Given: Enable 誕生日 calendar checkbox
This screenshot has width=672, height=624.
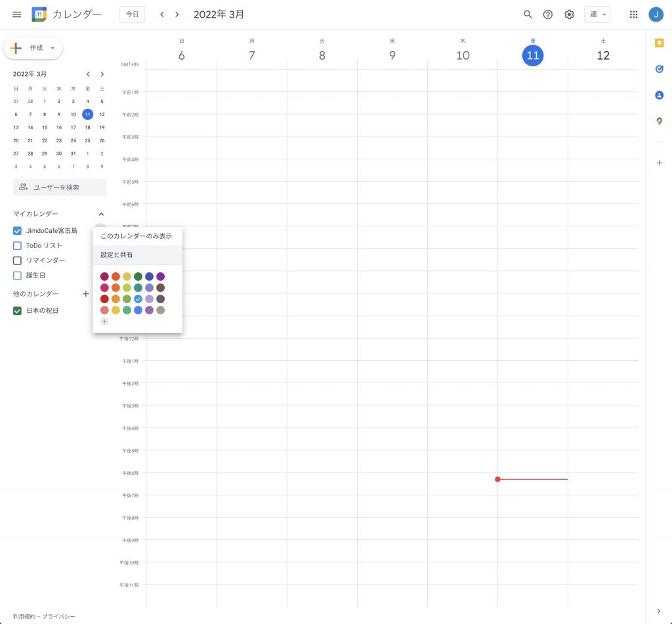Looking at the screenshot, I should coord(17,276).
